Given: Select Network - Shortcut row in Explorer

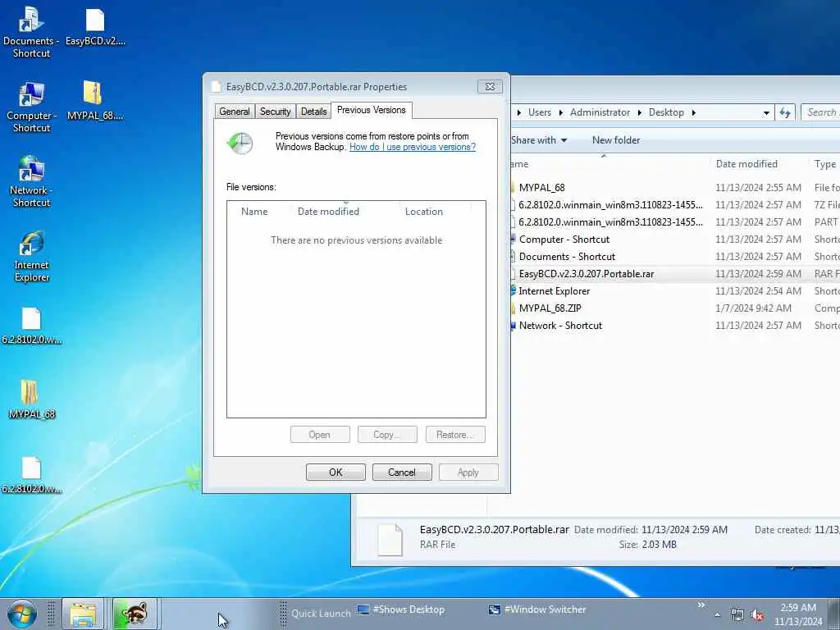Looking at the screenshot, I should pos(675,325).
